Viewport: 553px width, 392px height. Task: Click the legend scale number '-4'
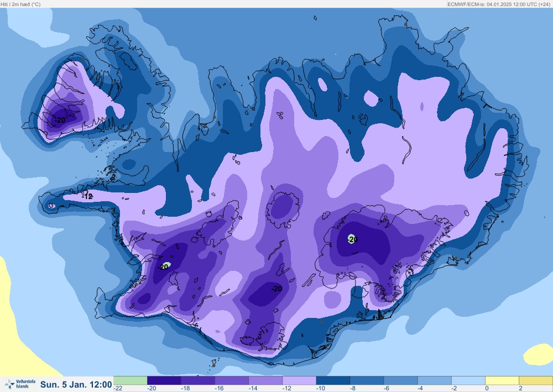point(421,389)
